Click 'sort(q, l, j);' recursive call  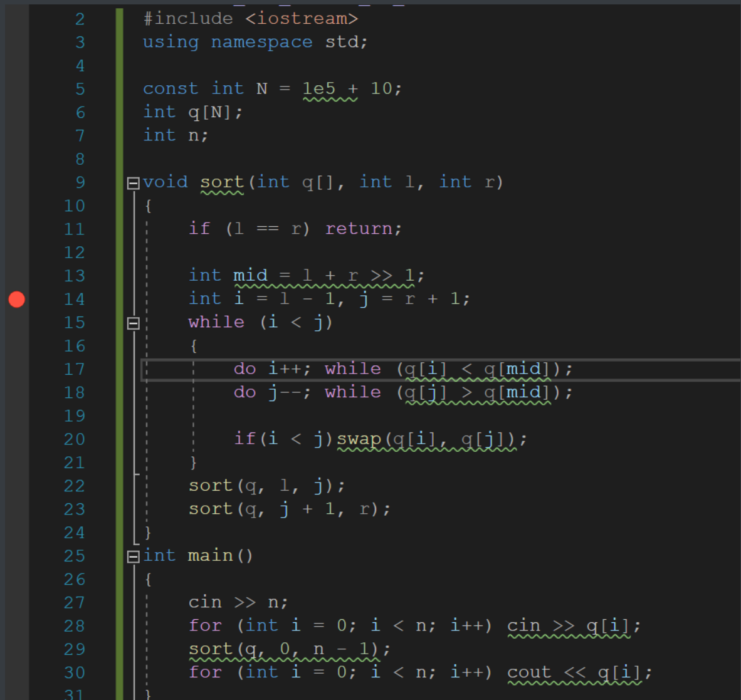click(267, 486)
